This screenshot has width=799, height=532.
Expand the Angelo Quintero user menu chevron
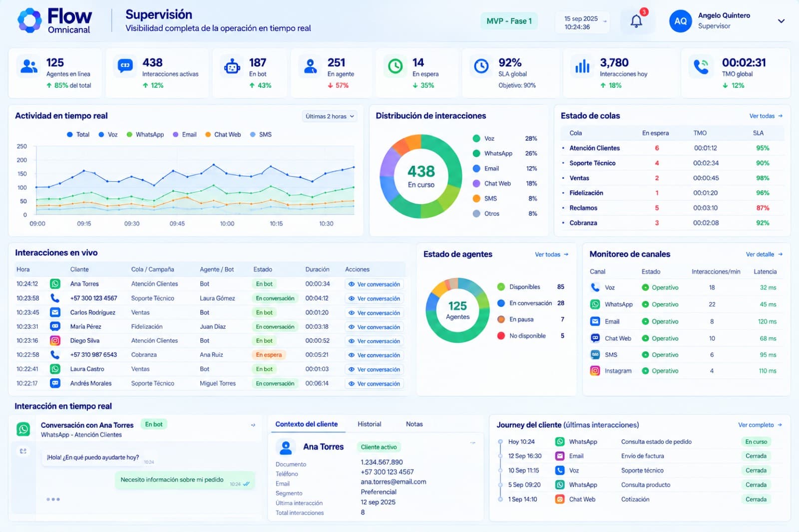pyautogui.click(x=781, y=21)
